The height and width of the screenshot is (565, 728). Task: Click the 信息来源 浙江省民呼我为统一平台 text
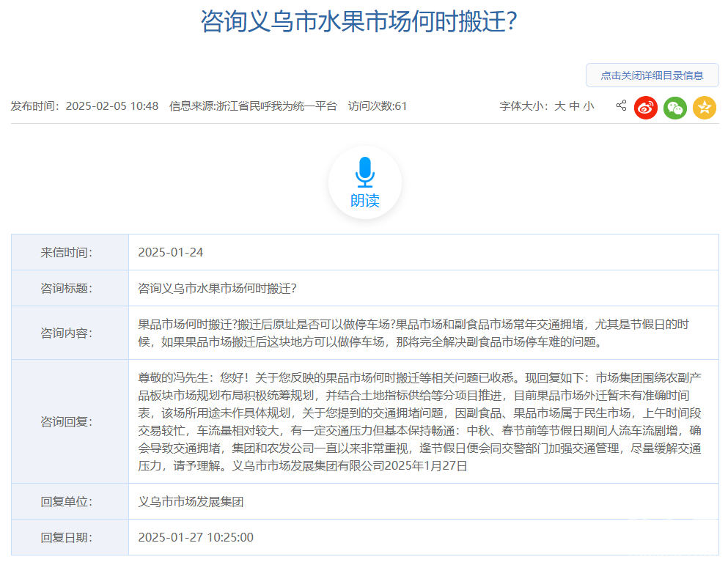click(x=253, y=106)
